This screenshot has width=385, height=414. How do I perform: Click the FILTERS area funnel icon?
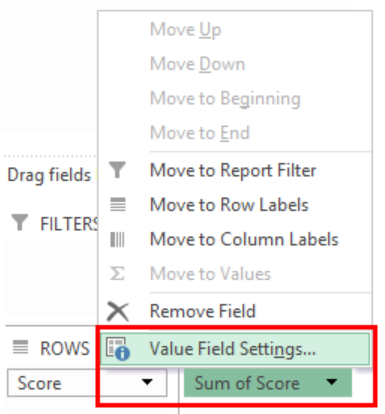point(20,222)
